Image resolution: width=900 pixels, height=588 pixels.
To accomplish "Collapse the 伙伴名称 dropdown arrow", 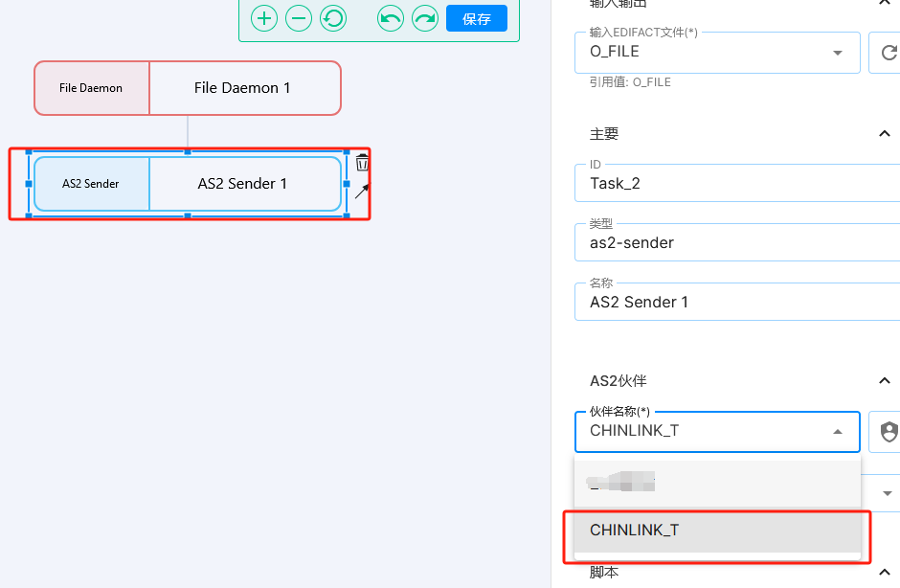I will click(x=838, y=432).
